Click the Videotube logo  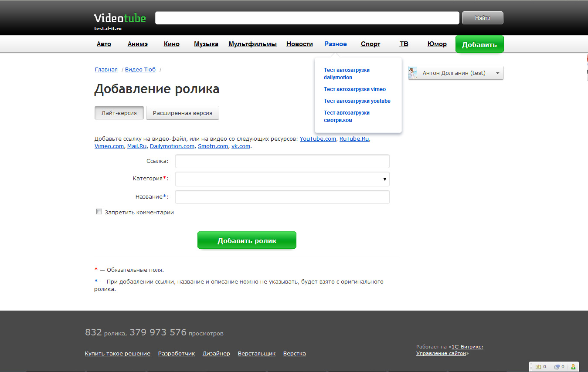coord(120,18)
